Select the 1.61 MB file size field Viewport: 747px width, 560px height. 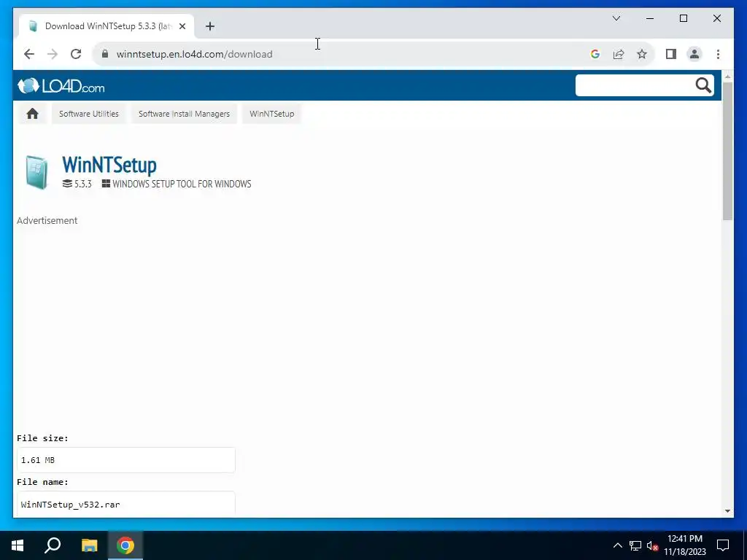(x=125, y=460)
